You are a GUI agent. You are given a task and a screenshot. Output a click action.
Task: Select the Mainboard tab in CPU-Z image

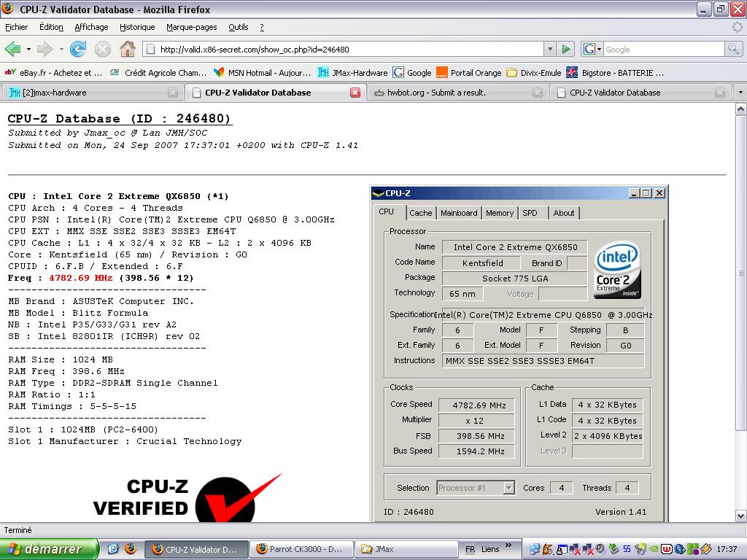[x=459, y=213]
